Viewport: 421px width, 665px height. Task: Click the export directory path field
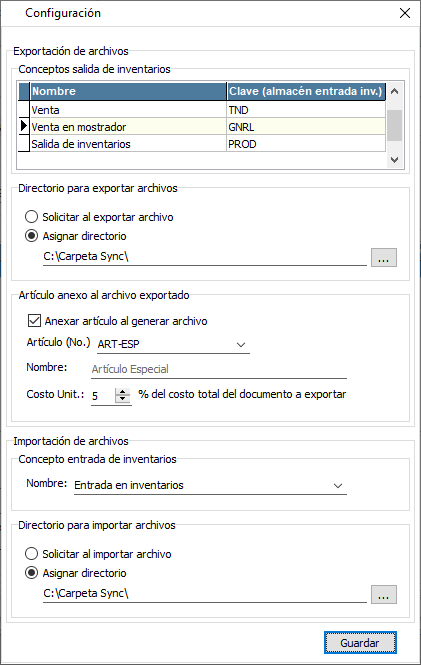click(204, 257)
